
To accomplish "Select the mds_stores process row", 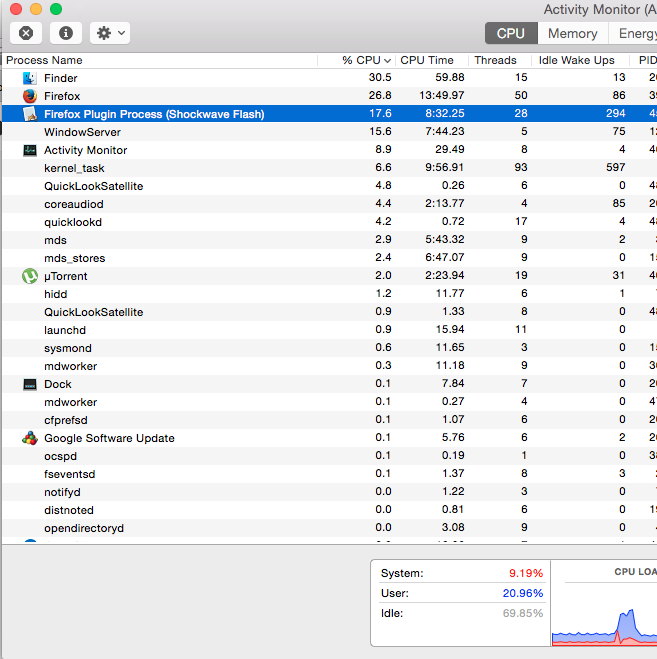I will point(330,258).
